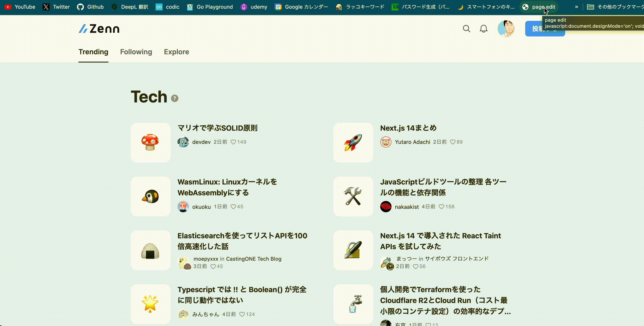Open サイボウズ フロントエンド publication
Screen dimensions: 644x326
[x=457, y=258]
